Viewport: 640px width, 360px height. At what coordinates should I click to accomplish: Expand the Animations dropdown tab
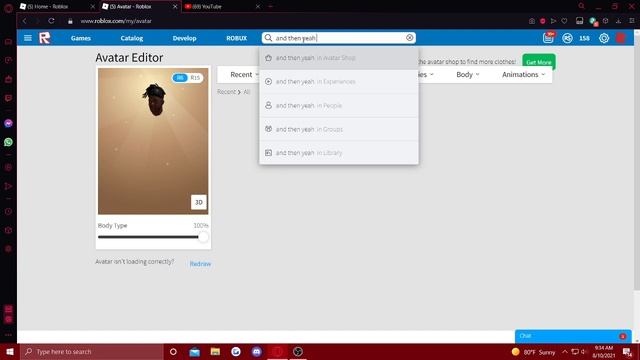[523, 75]
